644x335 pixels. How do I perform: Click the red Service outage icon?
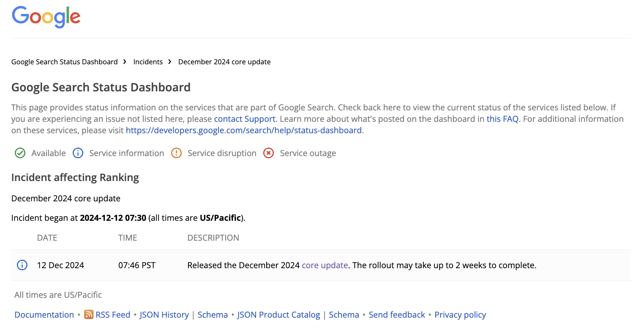269,153
